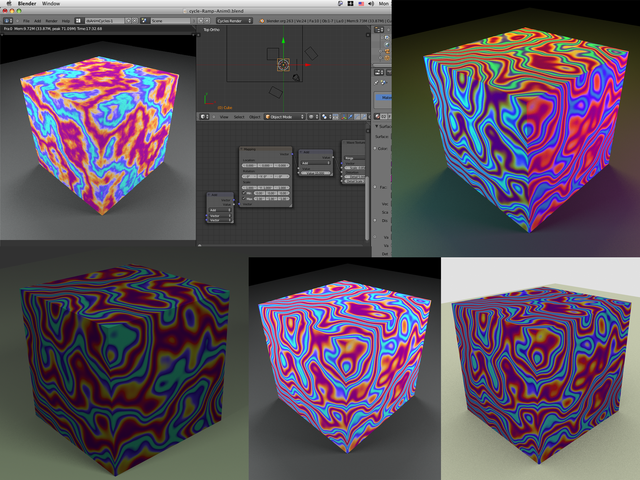Toggle the Max checkbox in Mapping node
640x480 pixels.
pos(244,199)
